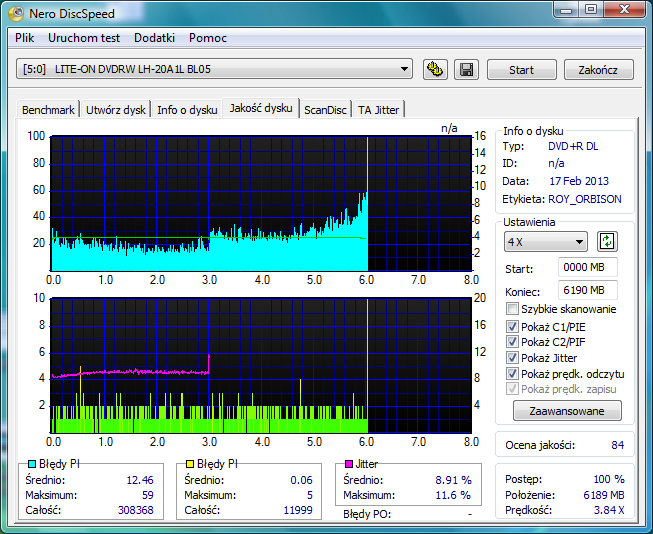Click the jitter average 8.91 %
The image size is (653, 534).
pos(454,480)
